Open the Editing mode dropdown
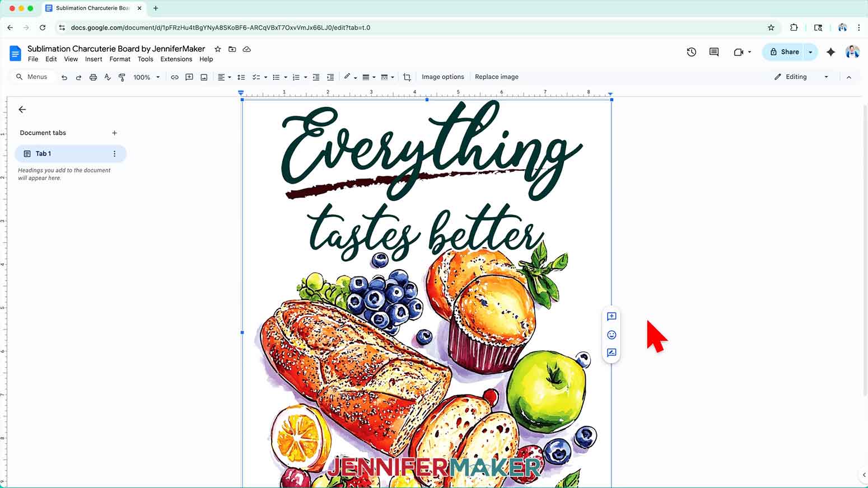Image resolution: width=868 pixels, height=488 pixels. click(x=801, y=77)
